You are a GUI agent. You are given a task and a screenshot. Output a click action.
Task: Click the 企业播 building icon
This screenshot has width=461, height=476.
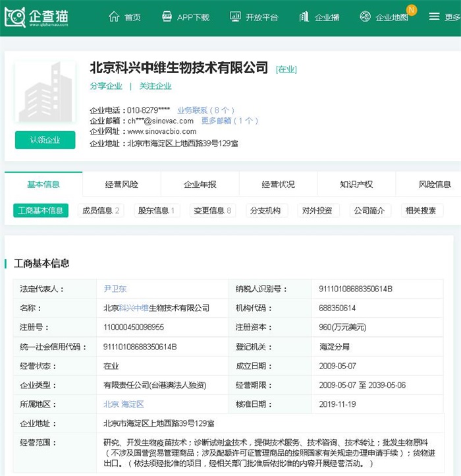[304, 16]
